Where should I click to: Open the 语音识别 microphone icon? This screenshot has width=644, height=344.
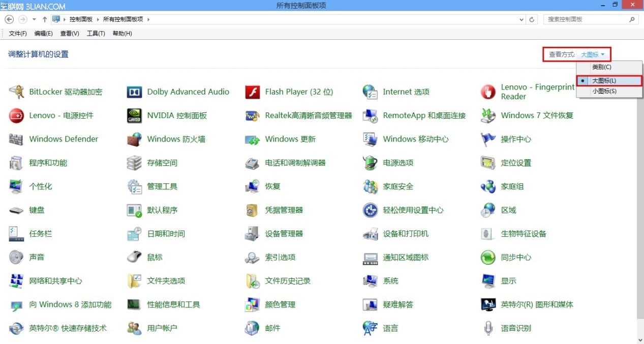488,328
